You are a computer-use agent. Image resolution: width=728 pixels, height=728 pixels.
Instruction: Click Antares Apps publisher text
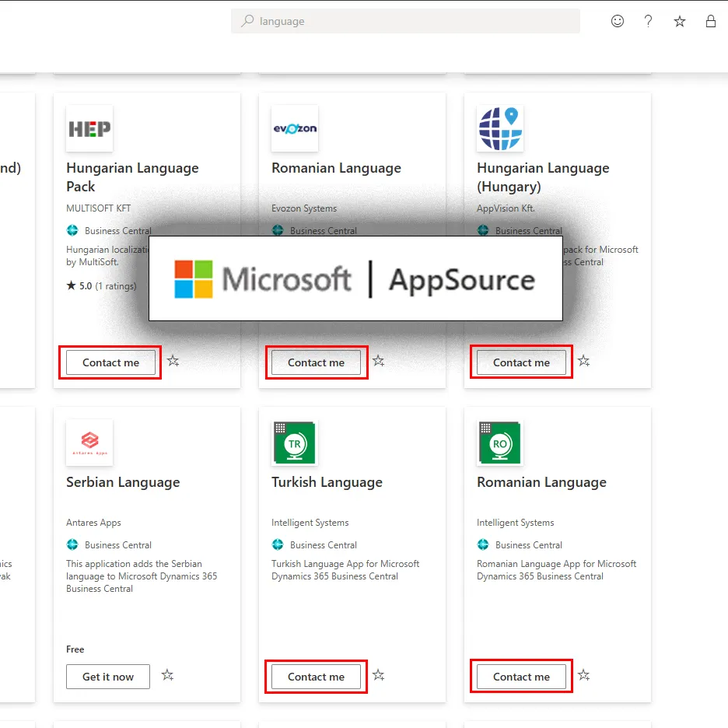click(93, 523)
